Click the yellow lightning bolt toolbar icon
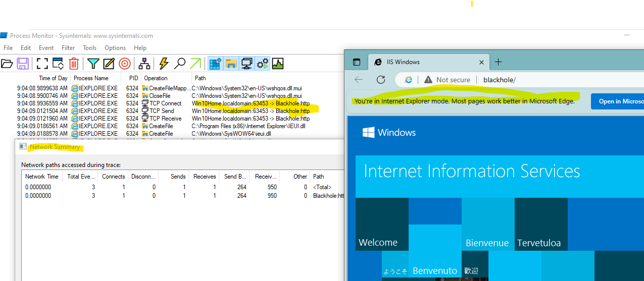The image size is (644, 281). coord(164,64)
